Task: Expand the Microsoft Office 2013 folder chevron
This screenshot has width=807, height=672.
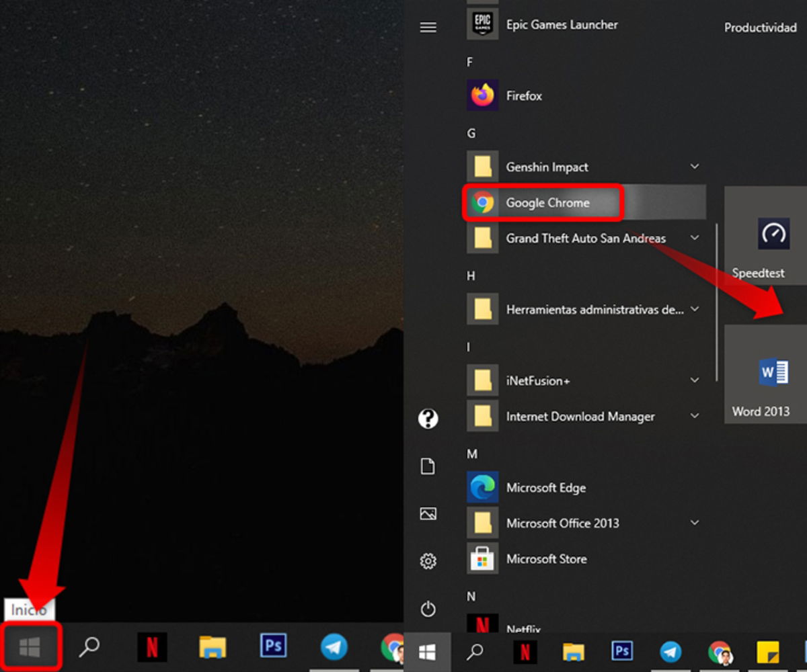Action: (x=695, y=523)
